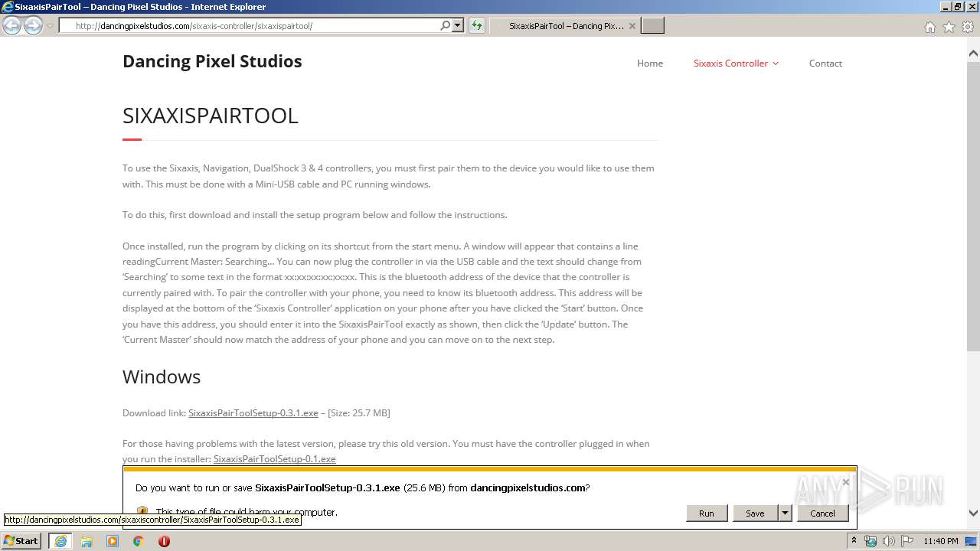Open File Explorer taskbar icon
This screenshot has height=551, width=980.
click(x=87, y=541)
